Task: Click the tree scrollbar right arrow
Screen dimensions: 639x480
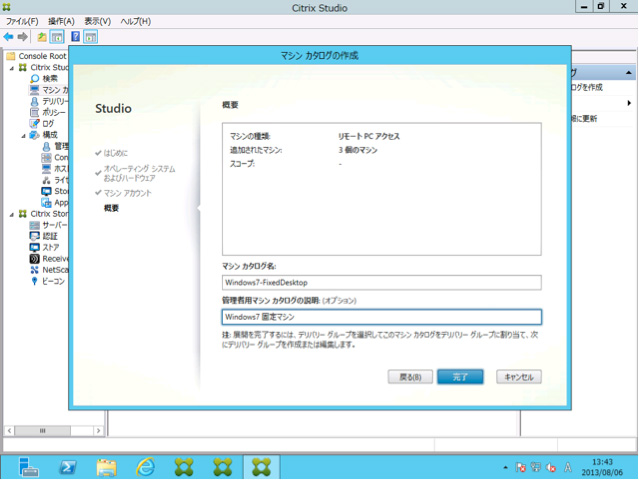Action: click(x=98, y=431)
